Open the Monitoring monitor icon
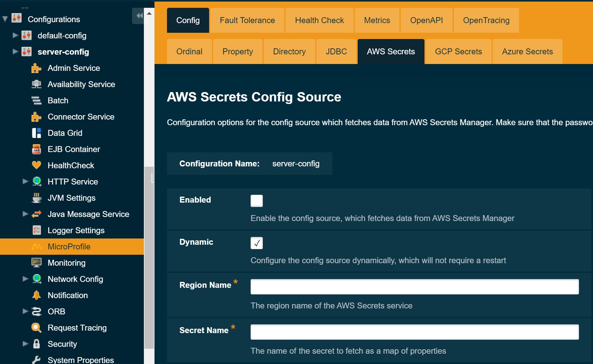 (x=37, y=263)
